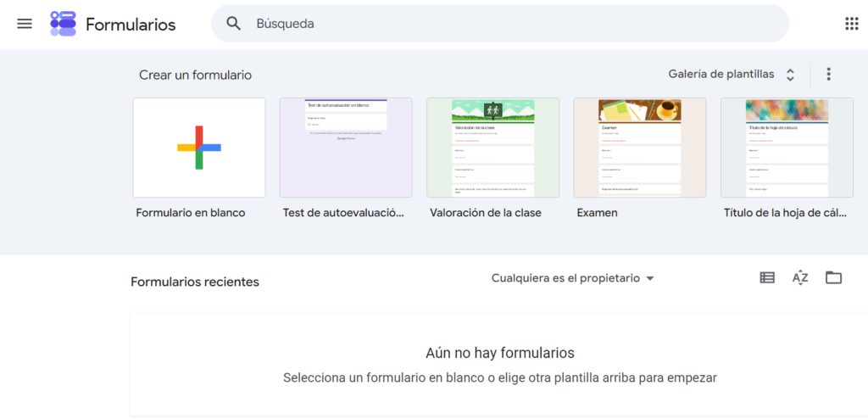This screenshot has height=419, width=868.
Task: Create a blank form from plus thumbnail
Action: (199, 148)
